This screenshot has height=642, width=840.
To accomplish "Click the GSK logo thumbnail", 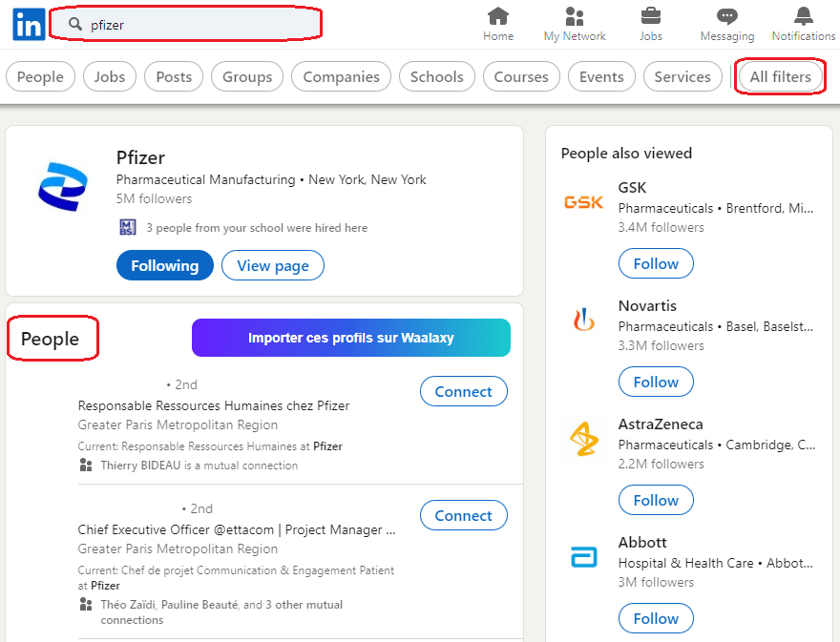I will [x=583, y=202].
